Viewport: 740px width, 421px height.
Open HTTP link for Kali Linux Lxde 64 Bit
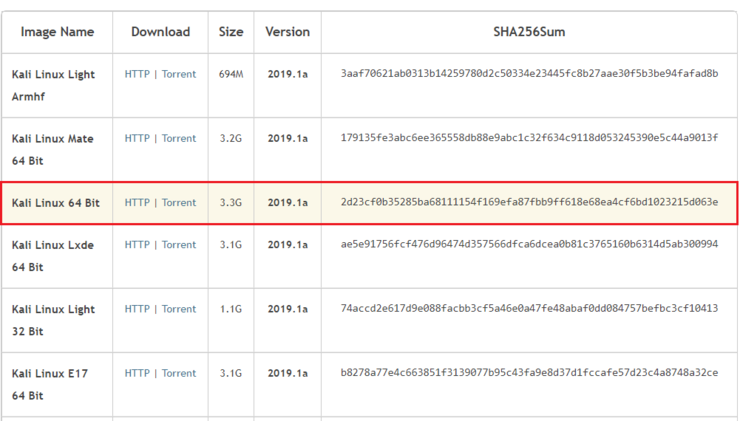(x=137, y=244)
